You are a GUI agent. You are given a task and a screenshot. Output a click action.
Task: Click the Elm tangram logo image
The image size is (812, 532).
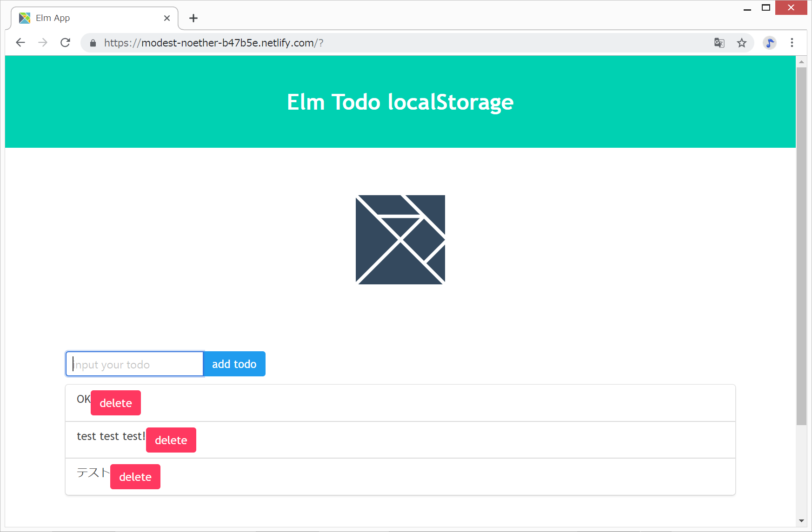[x=400, y=239]
